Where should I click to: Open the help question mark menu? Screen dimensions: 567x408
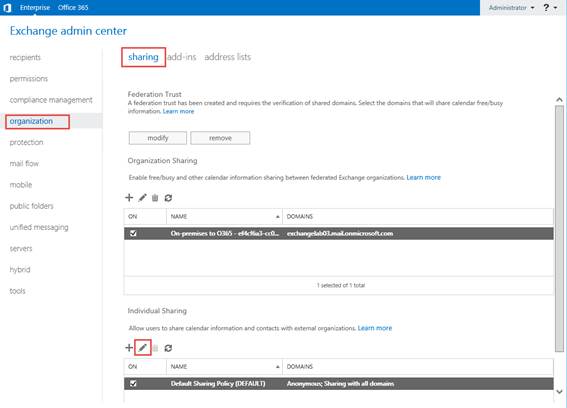point(546,8)
